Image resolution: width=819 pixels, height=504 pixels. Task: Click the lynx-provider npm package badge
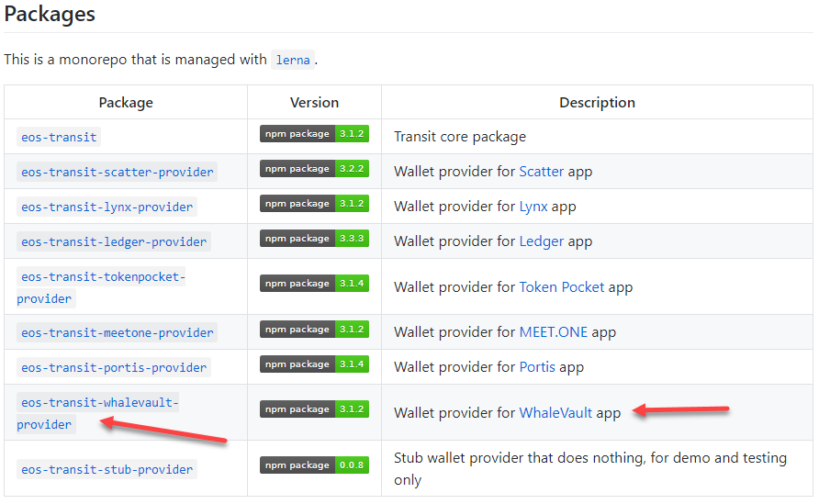314,204
